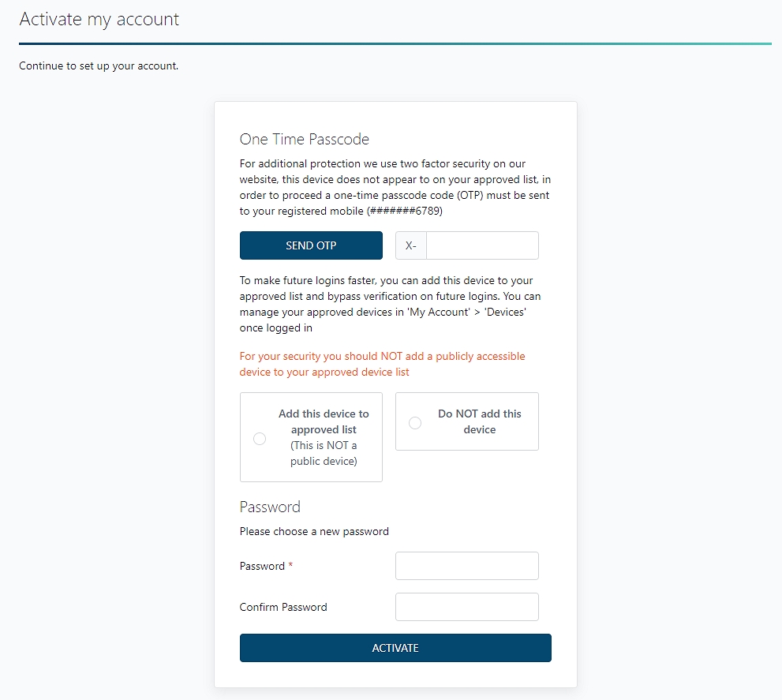Click the 'Activate my account' page title
The image size is (782, 700).
(99, 19)
